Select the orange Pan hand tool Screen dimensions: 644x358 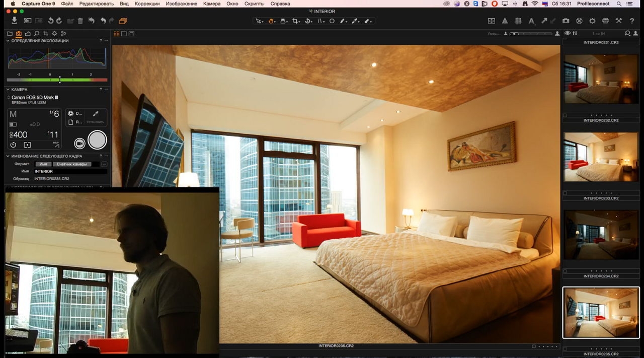click(x=272, y=21)
